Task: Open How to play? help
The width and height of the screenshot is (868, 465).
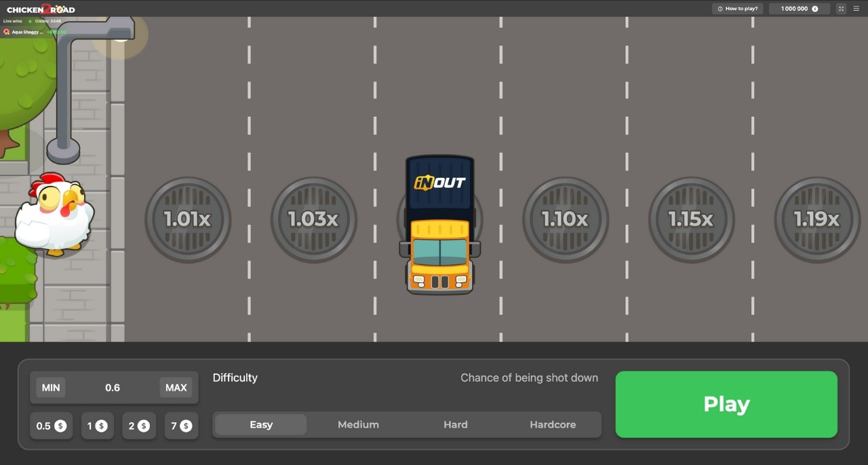Action: (738, 9)
